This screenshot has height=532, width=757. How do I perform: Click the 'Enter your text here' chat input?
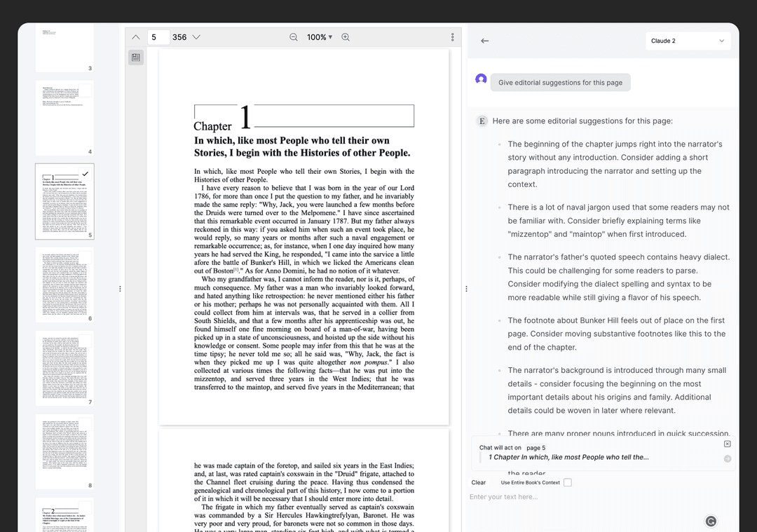[x=582, y=497]
